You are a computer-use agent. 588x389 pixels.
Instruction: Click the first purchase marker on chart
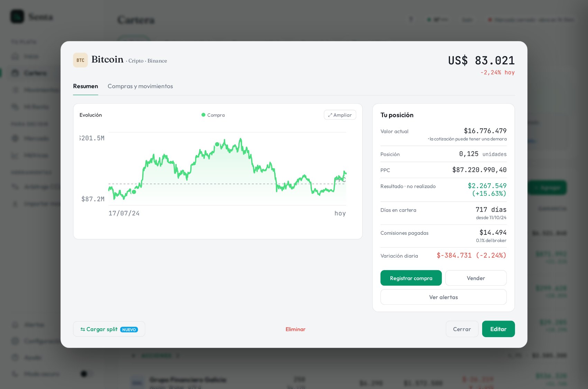click(x=134, y=192)
